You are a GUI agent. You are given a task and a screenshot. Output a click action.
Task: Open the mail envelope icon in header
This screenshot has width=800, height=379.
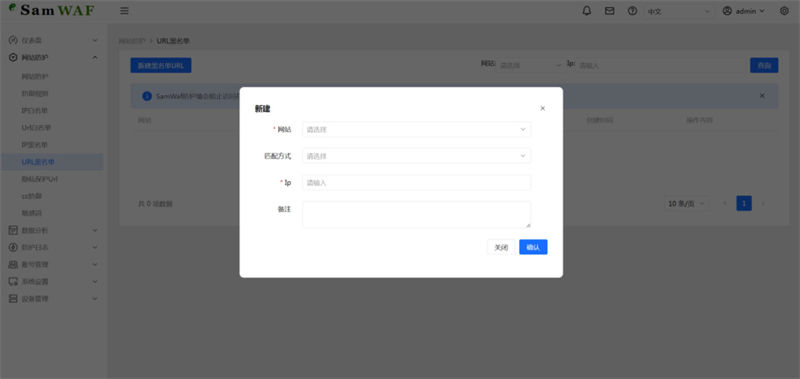(x=610, y=11)
